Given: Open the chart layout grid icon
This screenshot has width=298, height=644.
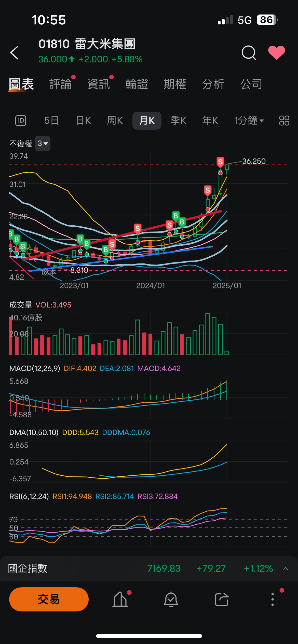Looking at the screenshot, I should click(x=284, y=121).
